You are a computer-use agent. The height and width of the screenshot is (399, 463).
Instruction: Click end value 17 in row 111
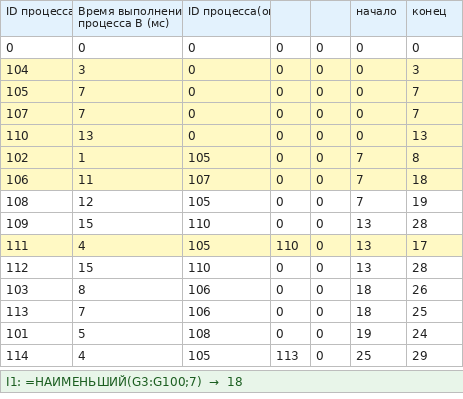point(435,246)
